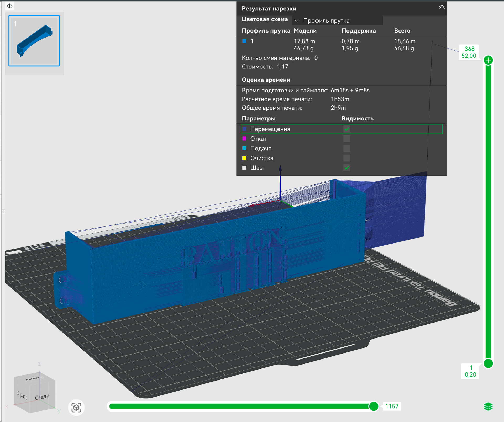Viewport: 504px width, 422px height.
Task: Click the perspective view cube icon button
Action: (x=76, y=408)
